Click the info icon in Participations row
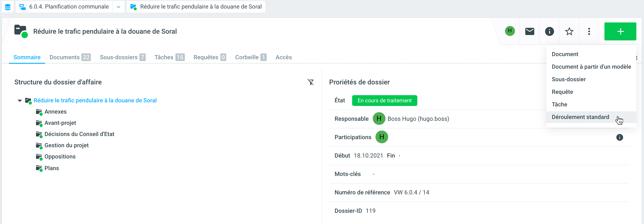Screen dimensions: 644x224 [x=619, y=137]
